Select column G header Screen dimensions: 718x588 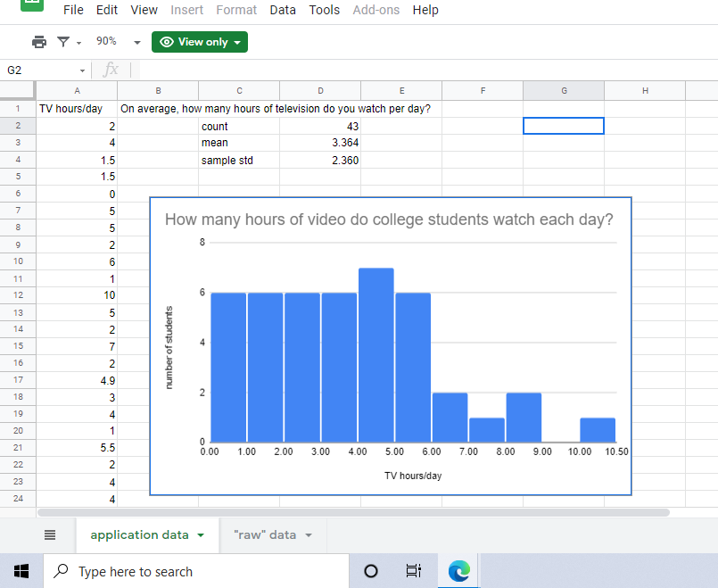564,91
